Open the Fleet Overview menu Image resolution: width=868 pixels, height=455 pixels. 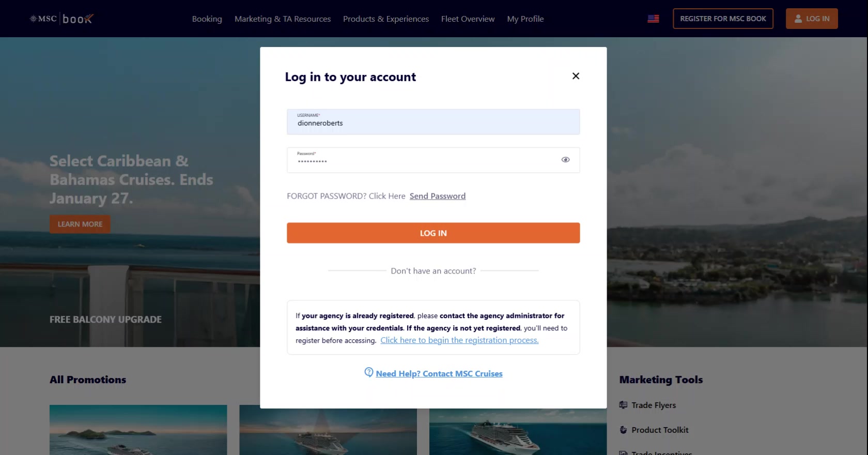tap(468, 19)
